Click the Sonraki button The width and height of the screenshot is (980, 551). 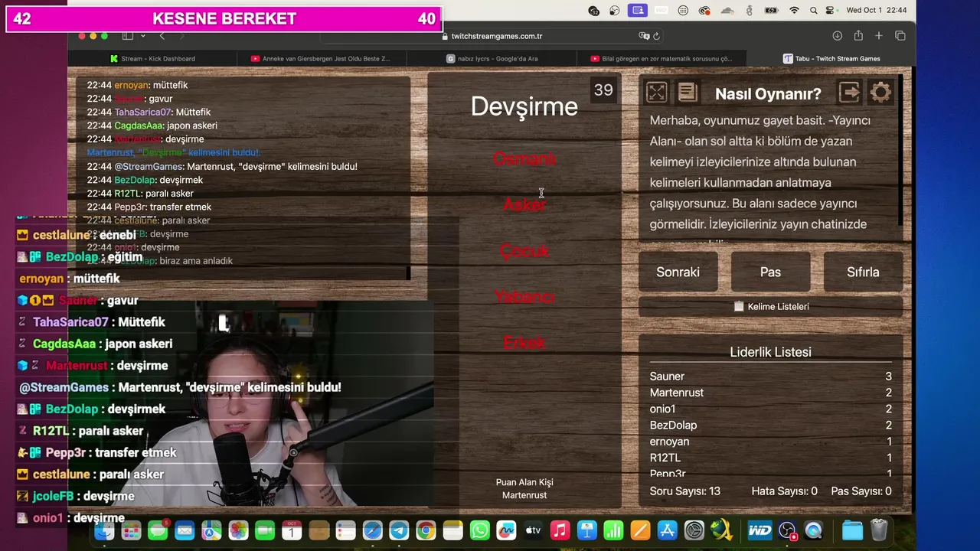click(x=678, y=272)
